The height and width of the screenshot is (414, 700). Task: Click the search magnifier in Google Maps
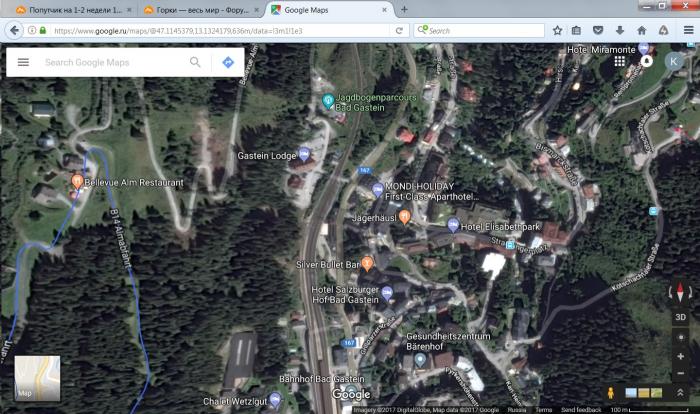(195, 62)
